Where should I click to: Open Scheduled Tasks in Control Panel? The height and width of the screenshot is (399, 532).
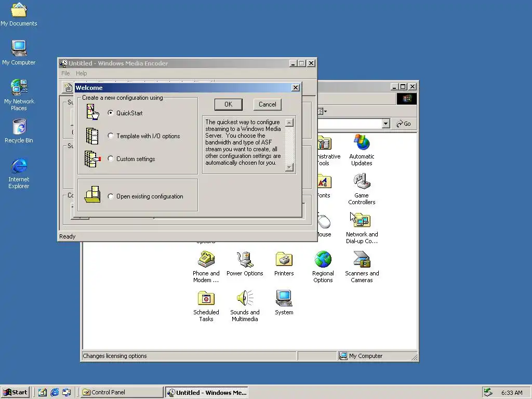coord(206,306)
